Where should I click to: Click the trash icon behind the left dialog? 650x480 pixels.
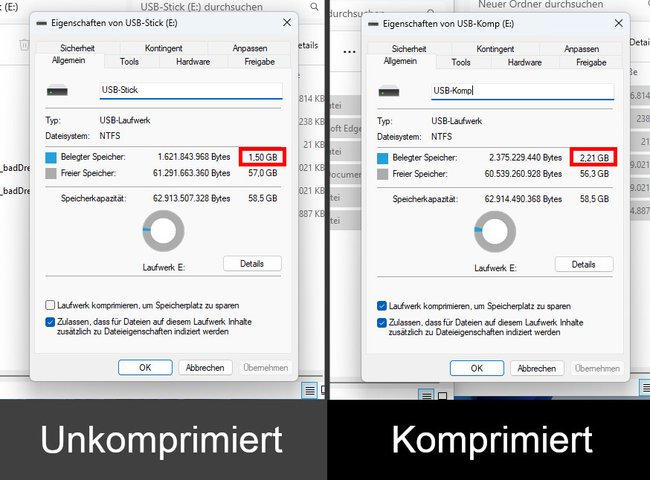(x=24, y=44)
